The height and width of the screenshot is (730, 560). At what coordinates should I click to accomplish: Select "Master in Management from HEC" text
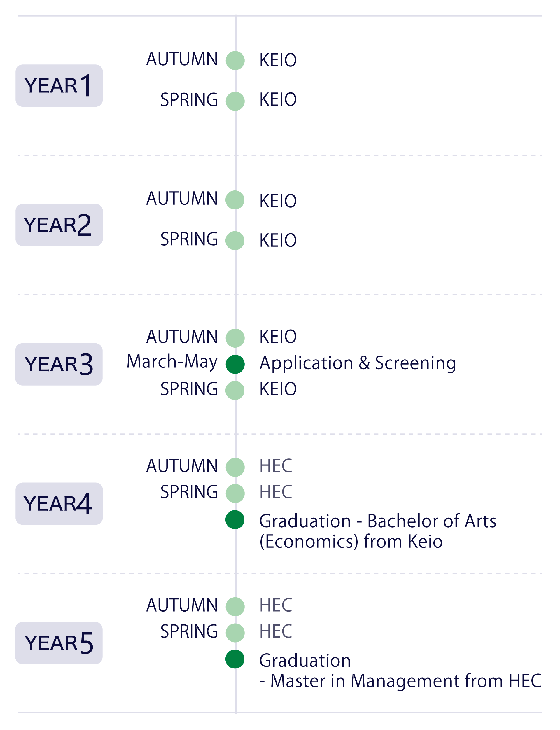pos(406,681)
